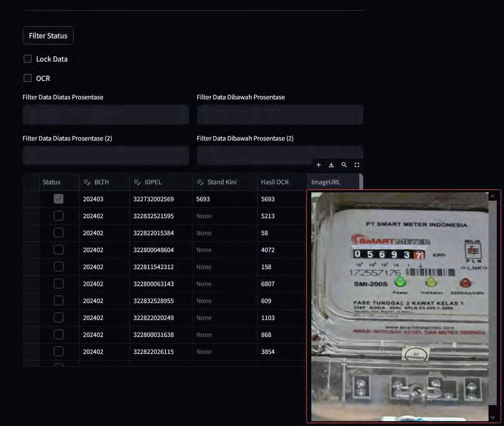
Task: Select the ImageURL column header
Action: click(x=326, y=182)
